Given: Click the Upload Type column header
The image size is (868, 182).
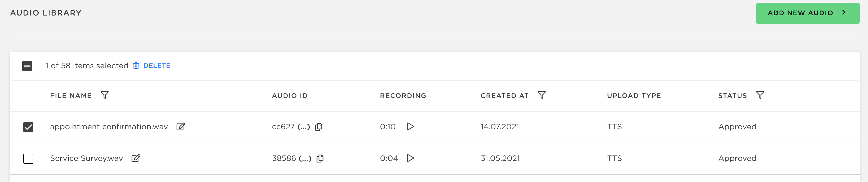Looking at the screenshot, I should tap(633, 95).
